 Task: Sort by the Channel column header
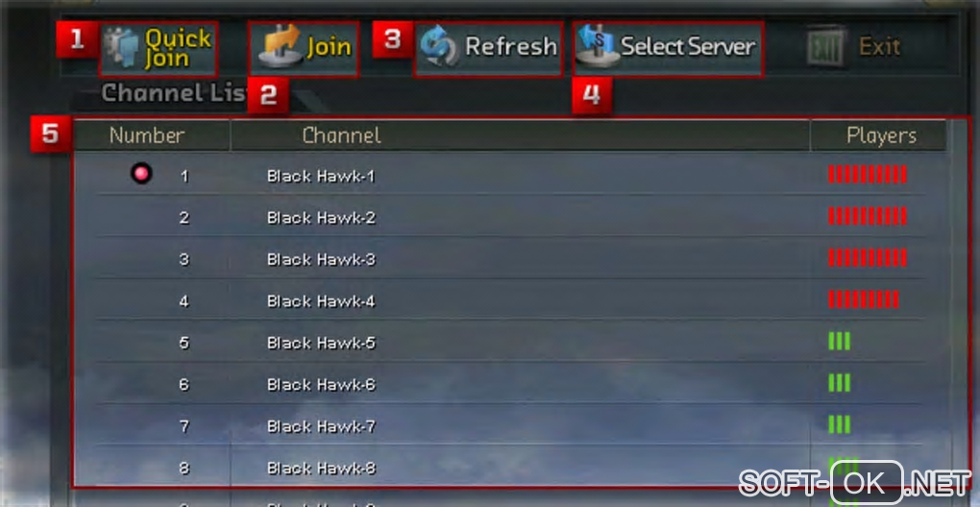tap(341, 135)
